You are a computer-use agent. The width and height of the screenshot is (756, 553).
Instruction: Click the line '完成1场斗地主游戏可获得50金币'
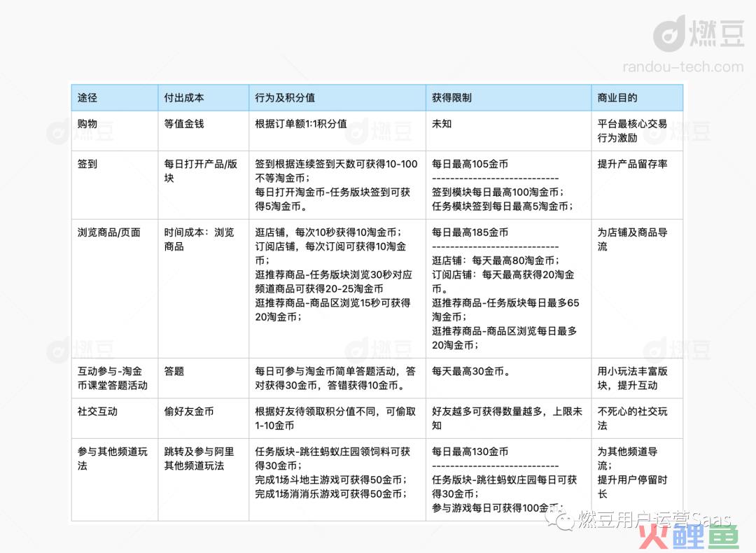330,480
